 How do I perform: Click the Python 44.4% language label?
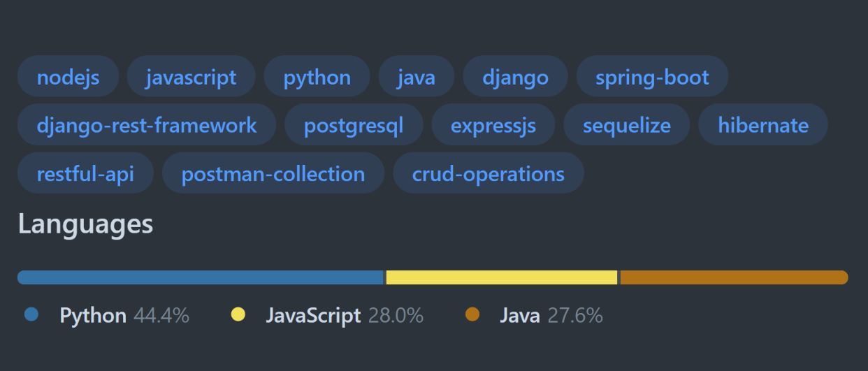(124, 316)
